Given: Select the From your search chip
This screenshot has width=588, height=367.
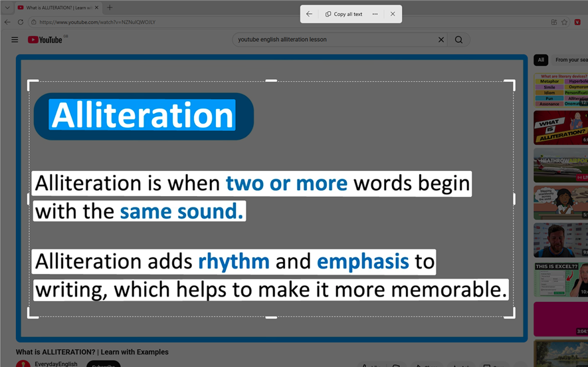Looking at the screenshot, I should (569, 60).
